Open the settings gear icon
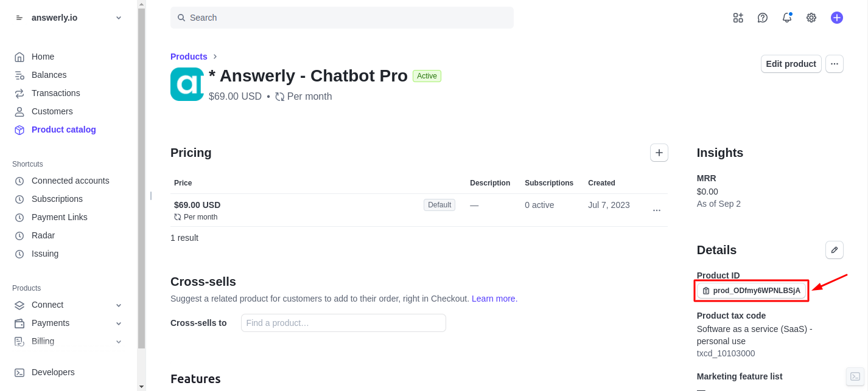Image resolution: width=868 pixels, height=391 pixels. point(811,18)
